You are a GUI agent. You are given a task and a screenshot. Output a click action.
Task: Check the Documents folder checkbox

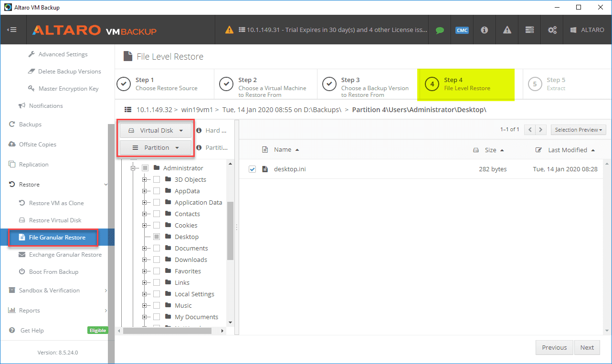pos(157,248)
